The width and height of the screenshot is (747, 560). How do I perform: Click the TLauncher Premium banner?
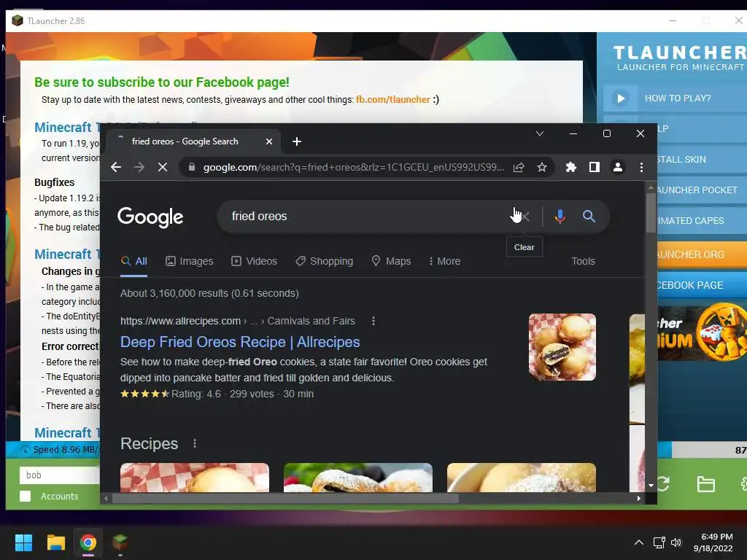click(x=703, y=332)
